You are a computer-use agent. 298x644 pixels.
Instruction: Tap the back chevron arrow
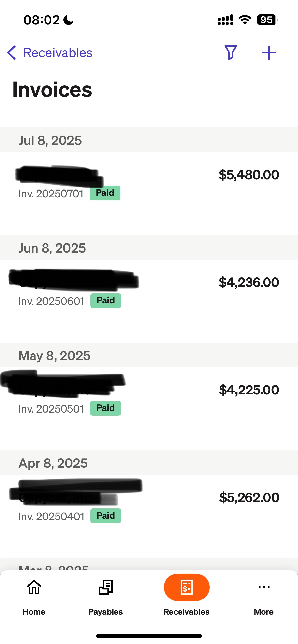tap(12, 53)
